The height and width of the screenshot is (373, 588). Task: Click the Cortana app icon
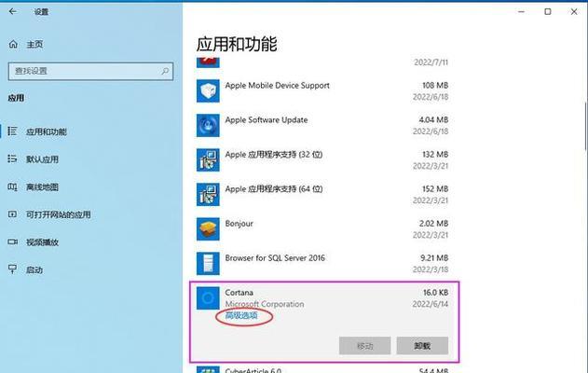[x=208, y=298]
